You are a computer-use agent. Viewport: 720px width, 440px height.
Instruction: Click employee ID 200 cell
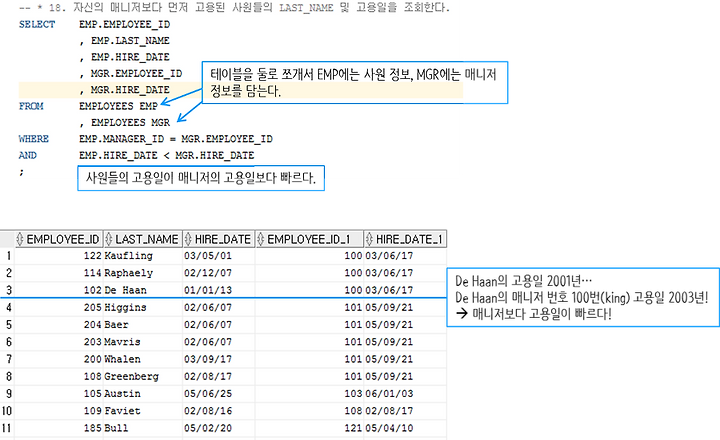58,359
